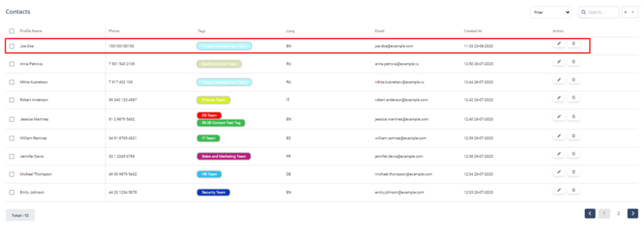Click the red CS Team tag
The width and height of the screenshot is (644, 230).
point(209,115)
